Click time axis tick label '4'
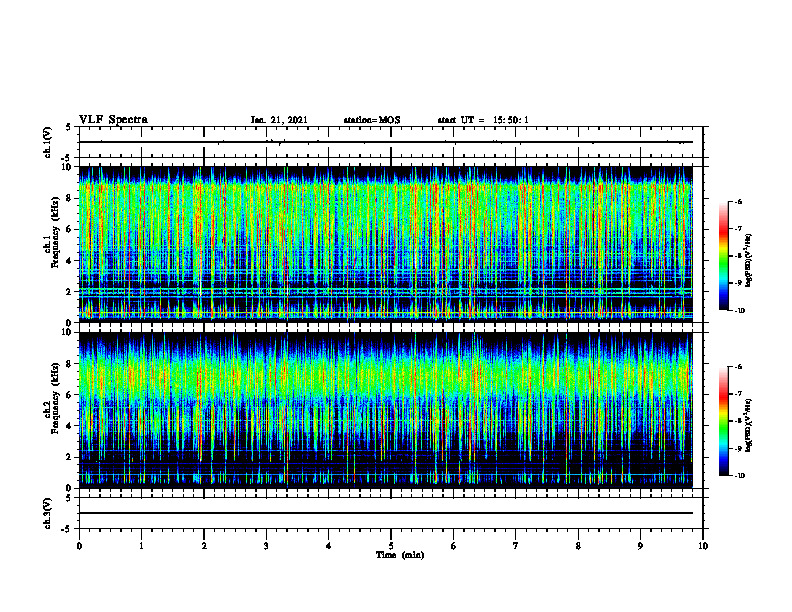The width and height of the screenshot is (792, 612). (329, 546)
